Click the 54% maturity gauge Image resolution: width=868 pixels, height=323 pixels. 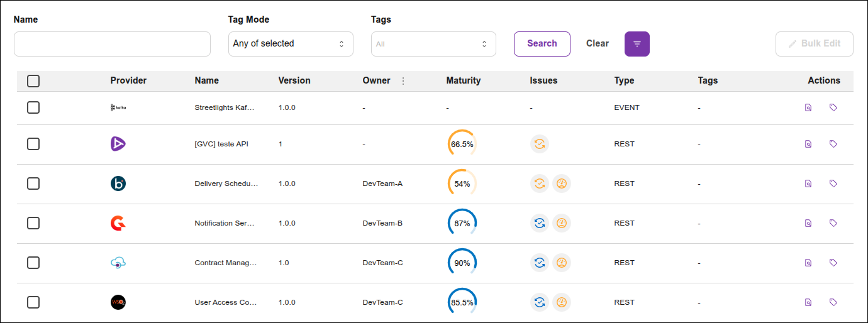462,183
